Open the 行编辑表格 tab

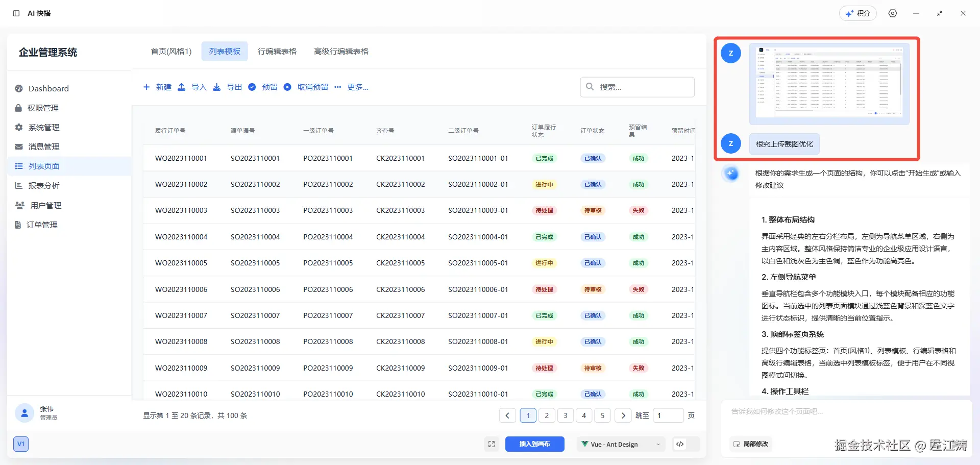click(x=277, y=51)
